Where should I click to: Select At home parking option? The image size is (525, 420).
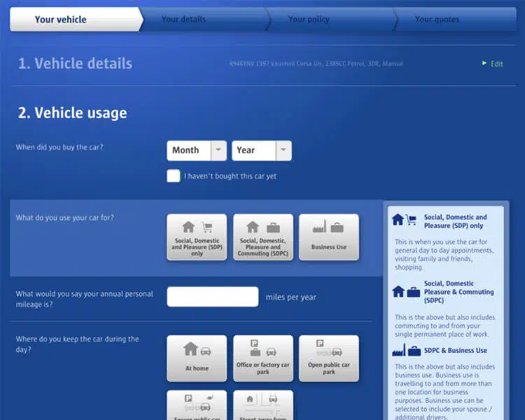[x=197, y=358]
